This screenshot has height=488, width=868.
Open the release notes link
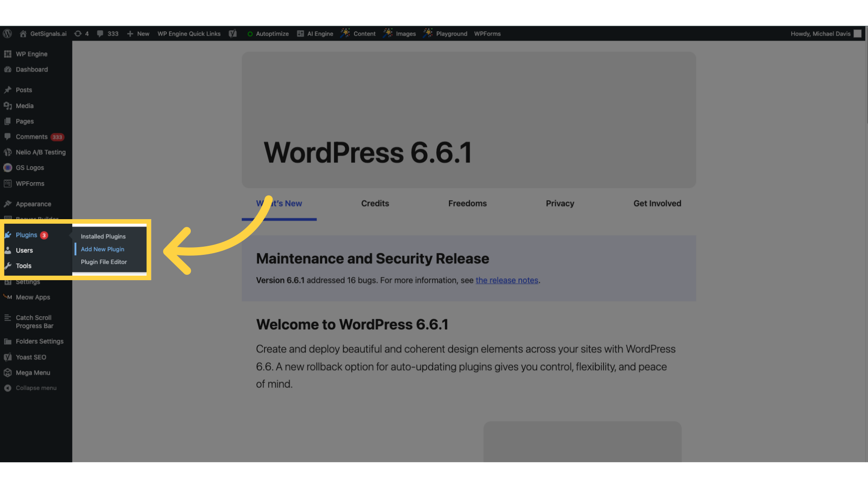point(507,280)
